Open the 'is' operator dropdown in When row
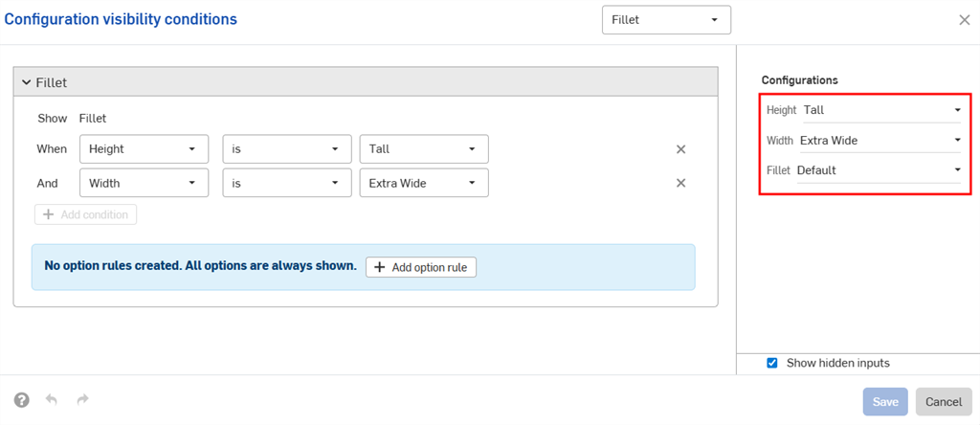This screenshot has width=980, height=425. tap(287, 149)
